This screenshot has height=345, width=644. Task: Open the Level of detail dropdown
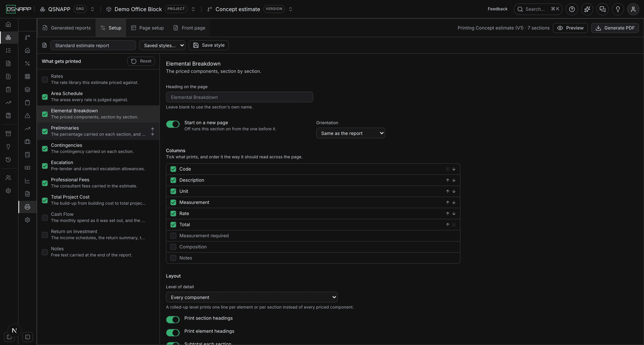[x=252, y=297]
